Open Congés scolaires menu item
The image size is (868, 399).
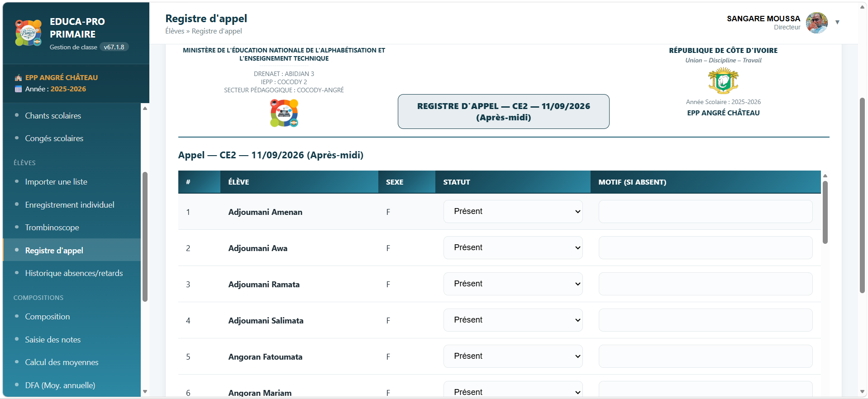coord(54,138)
